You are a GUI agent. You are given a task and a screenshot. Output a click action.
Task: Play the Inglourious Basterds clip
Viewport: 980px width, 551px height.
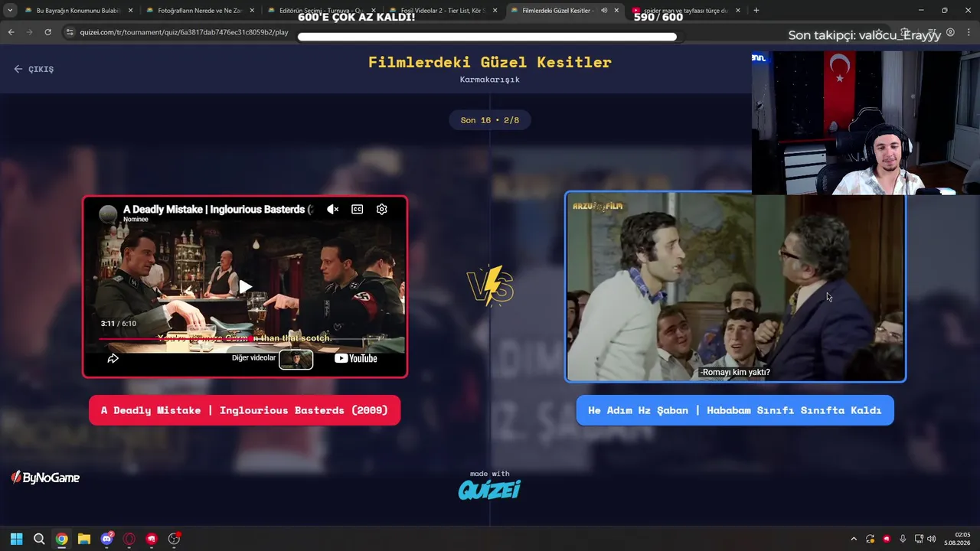[245, 287]
